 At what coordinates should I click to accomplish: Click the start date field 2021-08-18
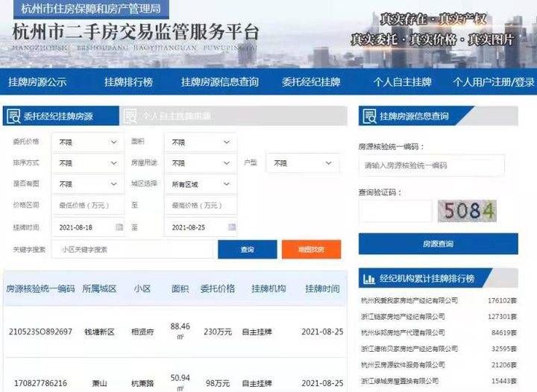click(88, 227)
